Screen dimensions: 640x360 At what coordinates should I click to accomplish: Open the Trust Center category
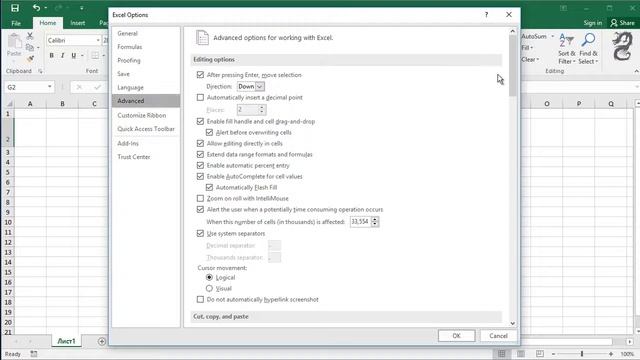point(134,157)
